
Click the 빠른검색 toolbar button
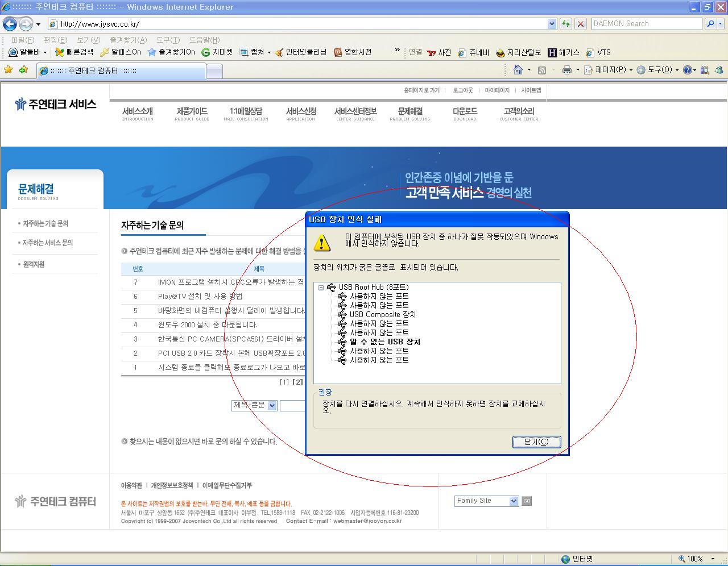[x=74, y=52]
